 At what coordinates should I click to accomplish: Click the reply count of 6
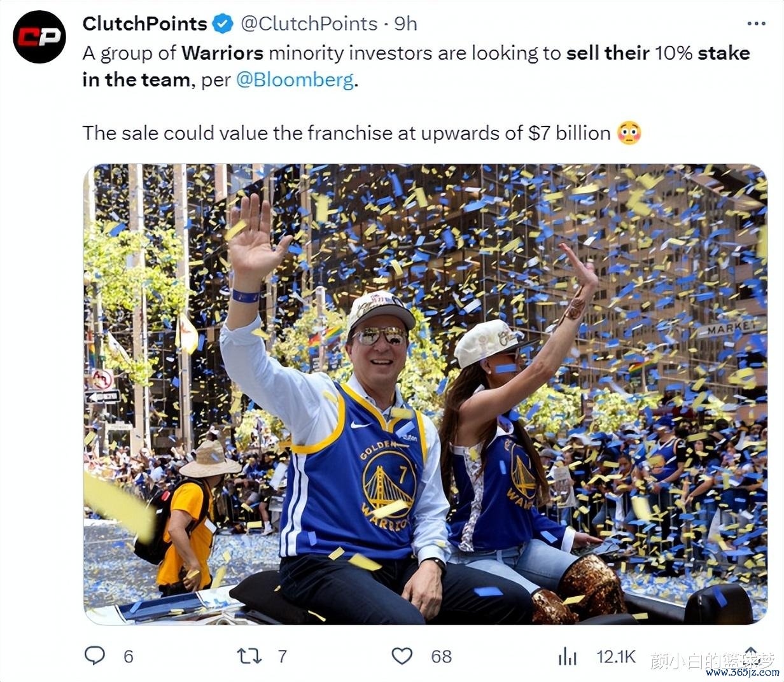tap(128, 657)
